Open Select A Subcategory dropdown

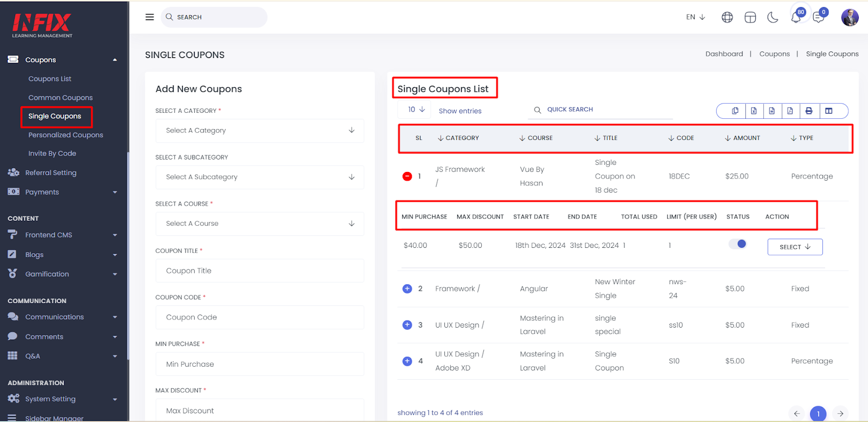click(259, 177)
